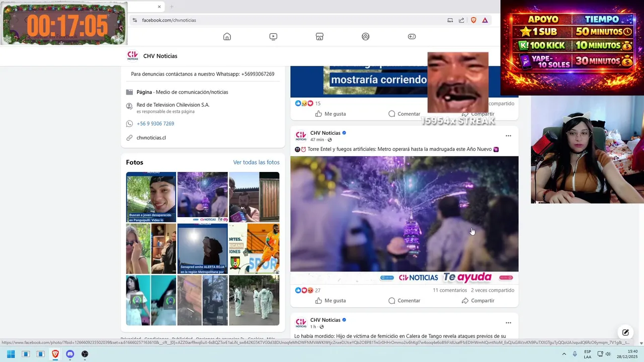Click Comentar on the Torre Entel post
The width and height of the screenshot is (644, 362).
click(404, 301)
